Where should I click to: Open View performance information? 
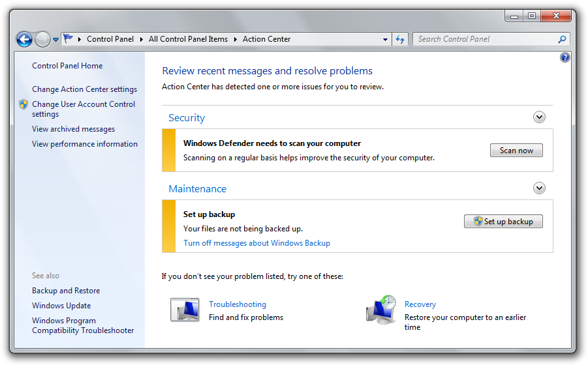85,144
